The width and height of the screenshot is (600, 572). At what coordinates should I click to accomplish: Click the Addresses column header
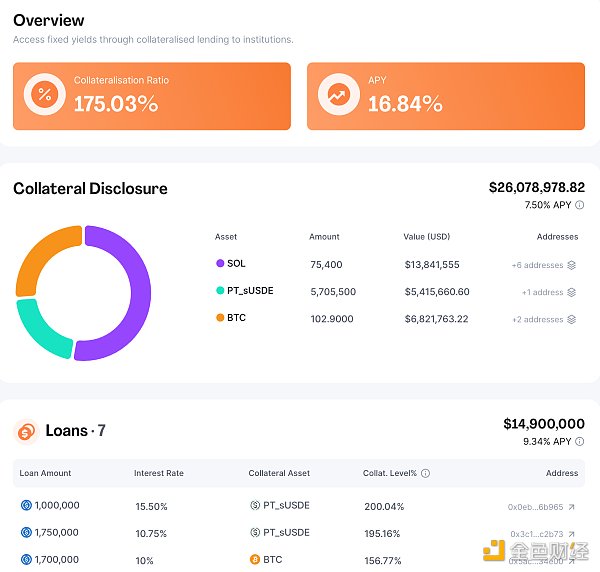[x=557, y=237]
